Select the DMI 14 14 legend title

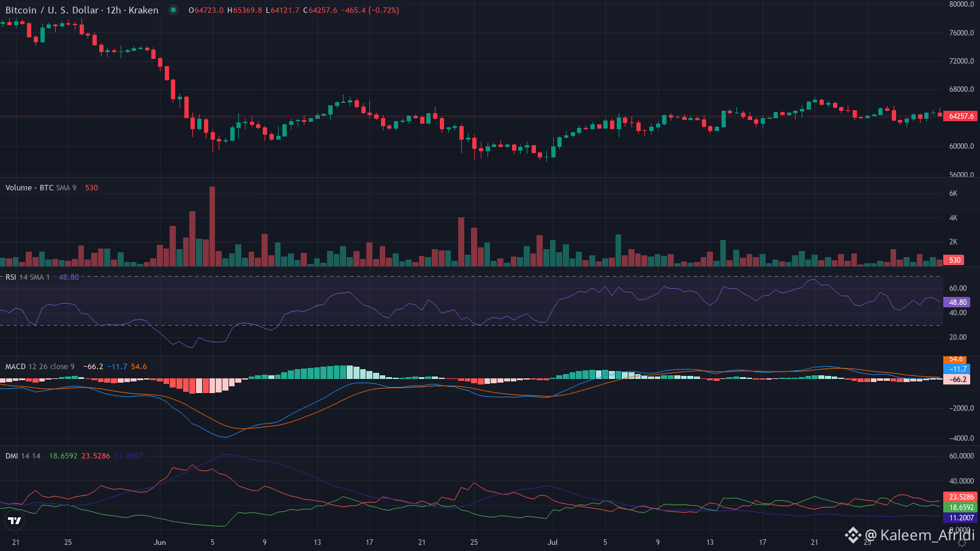click(23, 456)
